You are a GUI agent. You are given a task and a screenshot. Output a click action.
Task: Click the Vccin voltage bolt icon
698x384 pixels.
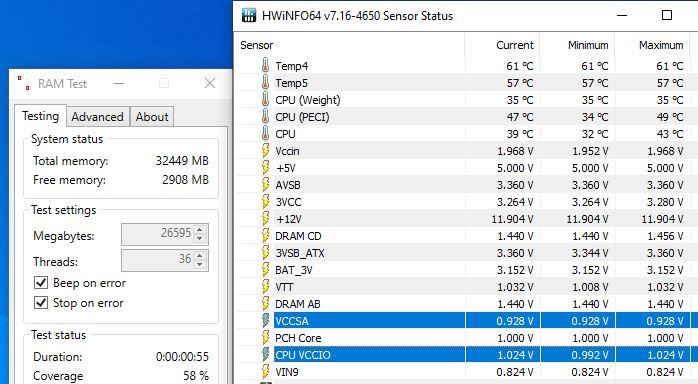point(265,150)
